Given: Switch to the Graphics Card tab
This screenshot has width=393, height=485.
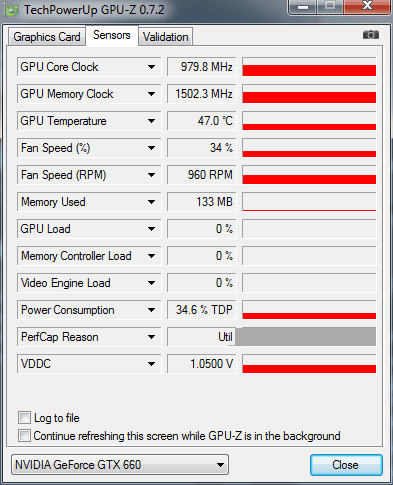Looking at the screenshot, I should (x=47, y=37).
